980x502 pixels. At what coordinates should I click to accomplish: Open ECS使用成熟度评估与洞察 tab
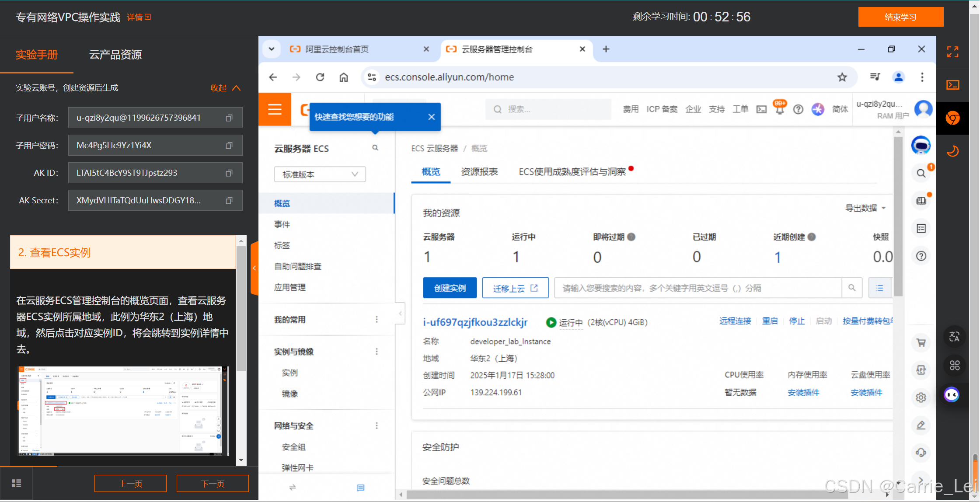[572, 172]
